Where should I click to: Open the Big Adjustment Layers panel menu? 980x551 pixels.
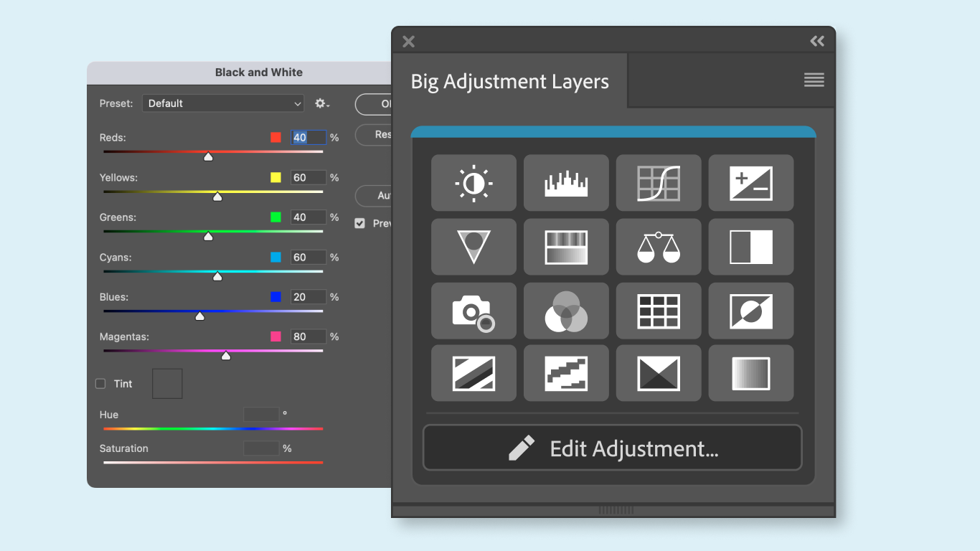(814, 80)
